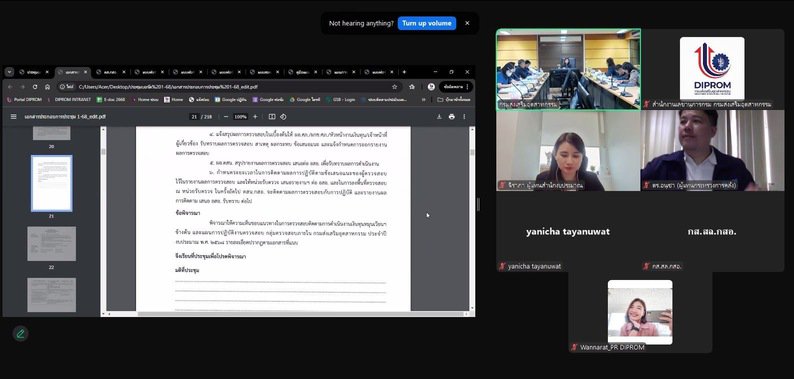Screen dimensions: 794x379
Task: Click the PDF document vertical scrollbar
Action: point(472,218)
